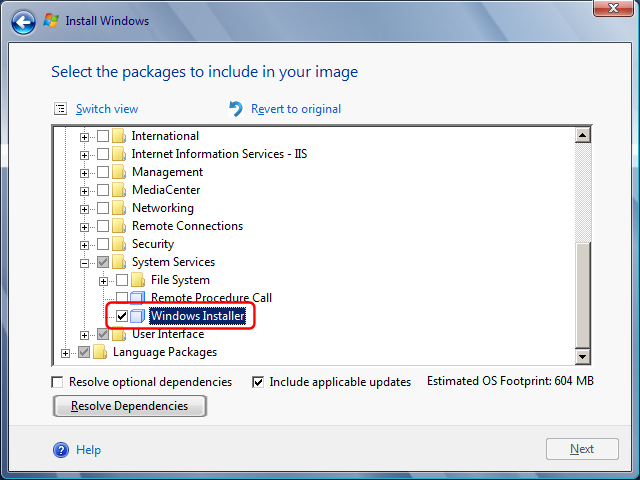
Task: Click the blue back arrow button
Action: pos(23,22)
